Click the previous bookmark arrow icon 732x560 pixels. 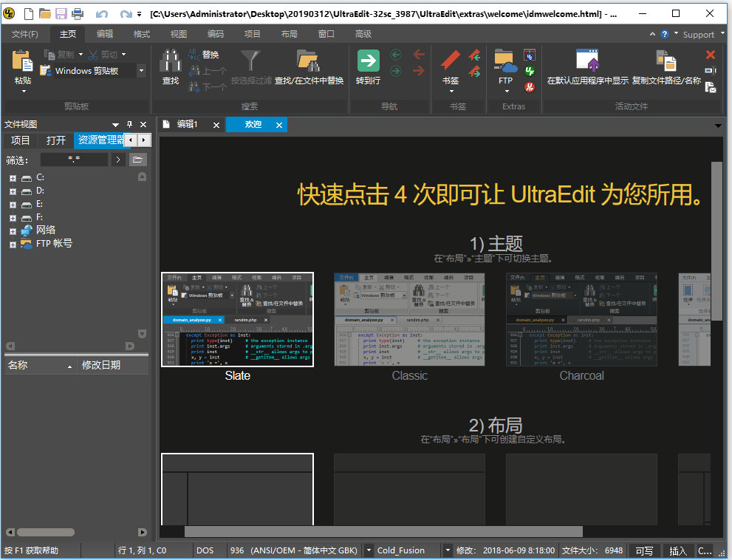(475, 55)
